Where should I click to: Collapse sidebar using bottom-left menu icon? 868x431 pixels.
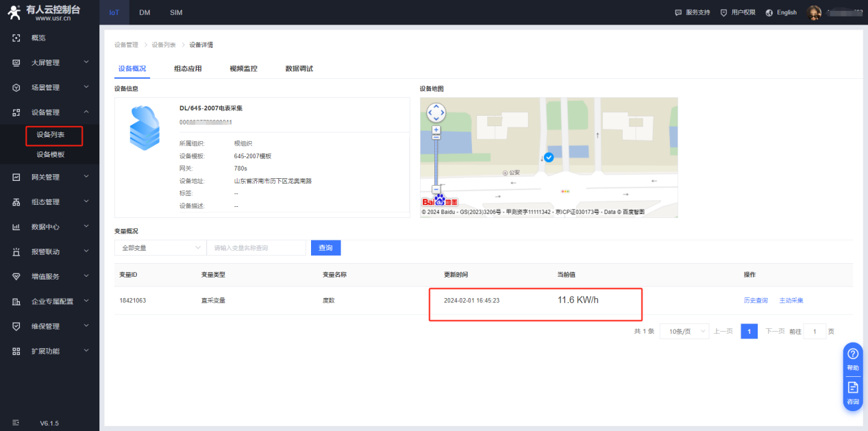pyautogui.click(x=16, y=423)
